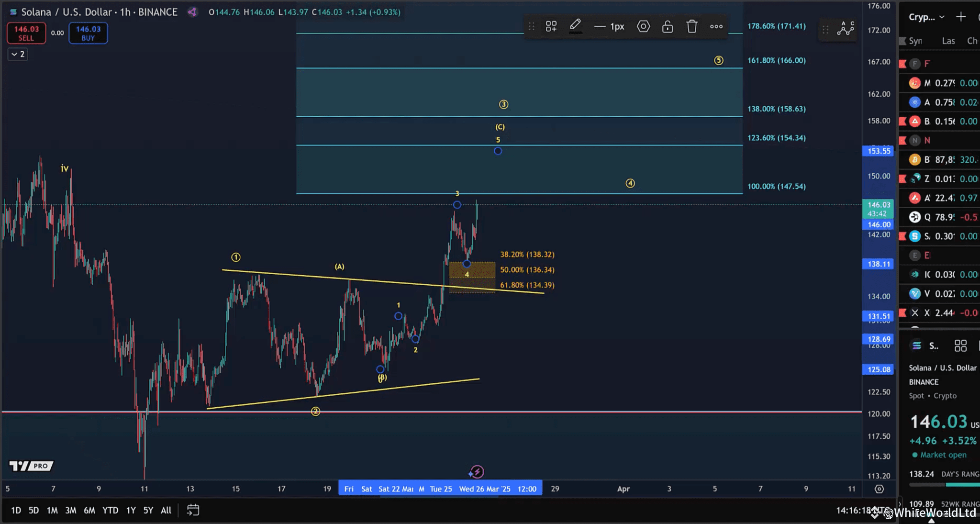Open the go to date calendar icon
980x524 pixels.
(x=193, y=510)
